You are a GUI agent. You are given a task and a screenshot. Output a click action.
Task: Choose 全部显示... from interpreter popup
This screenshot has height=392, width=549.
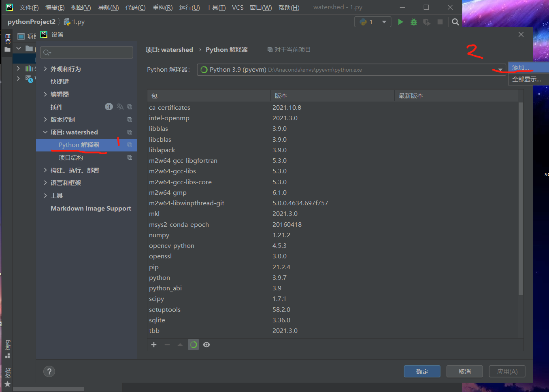[528, 79]
